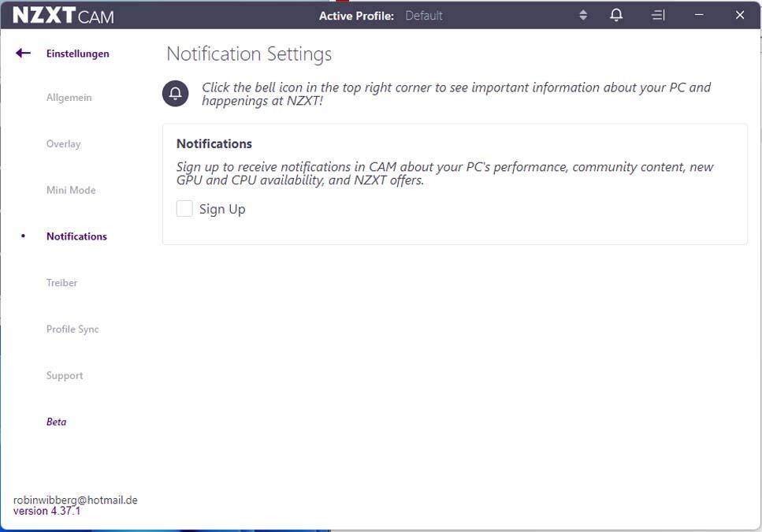
Task: Open the Overlay settings section
Action: (x=64, y=143)
